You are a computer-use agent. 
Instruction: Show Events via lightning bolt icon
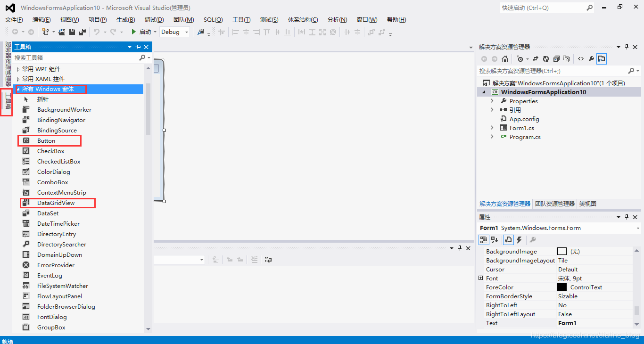click(519, 240)
